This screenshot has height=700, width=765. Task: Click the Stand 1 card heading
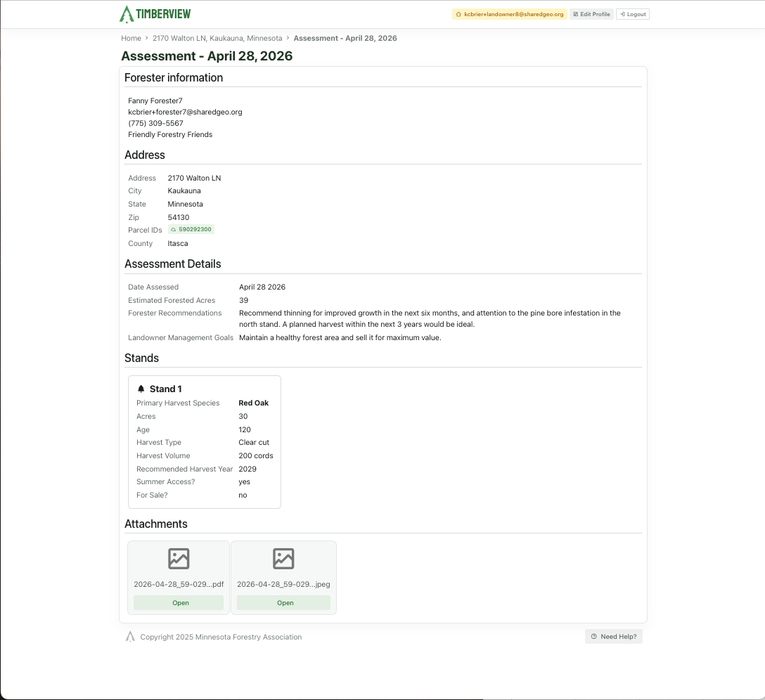[165, 389]
